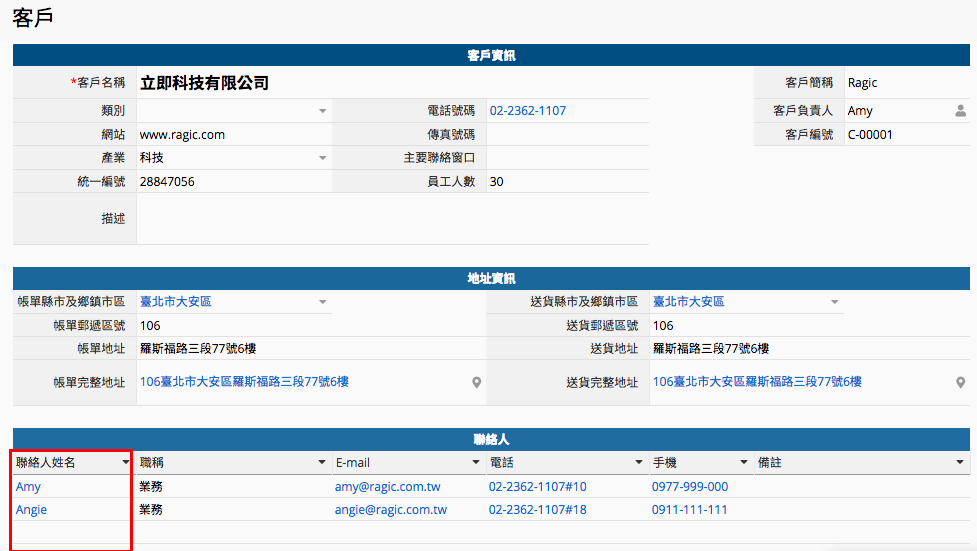Screen dimensions: 977x551
Task: Open E-mail column header dropdown
Action: coord(475,463)
